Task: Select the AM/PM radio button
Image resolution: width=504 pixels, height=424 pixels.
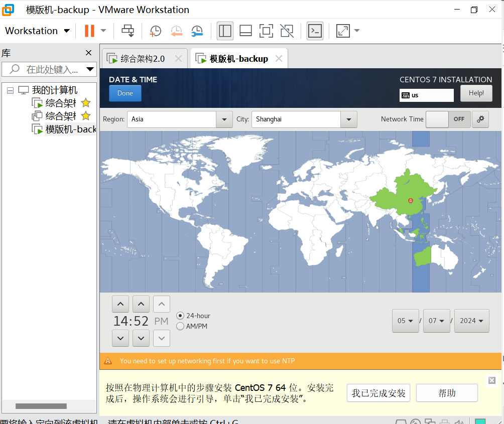Action: pos(180,326)
